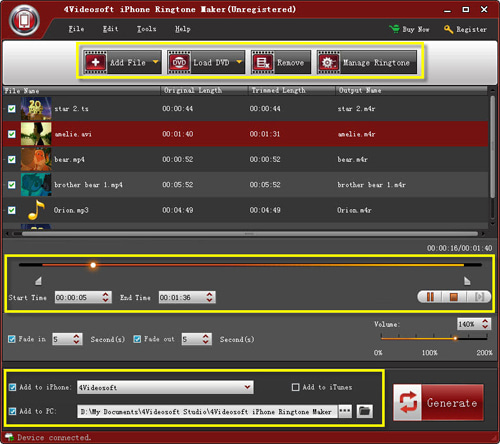Viewport: 500px width, 444px height.
Task: Open the Tools menu
Action: tap(146, 29)
